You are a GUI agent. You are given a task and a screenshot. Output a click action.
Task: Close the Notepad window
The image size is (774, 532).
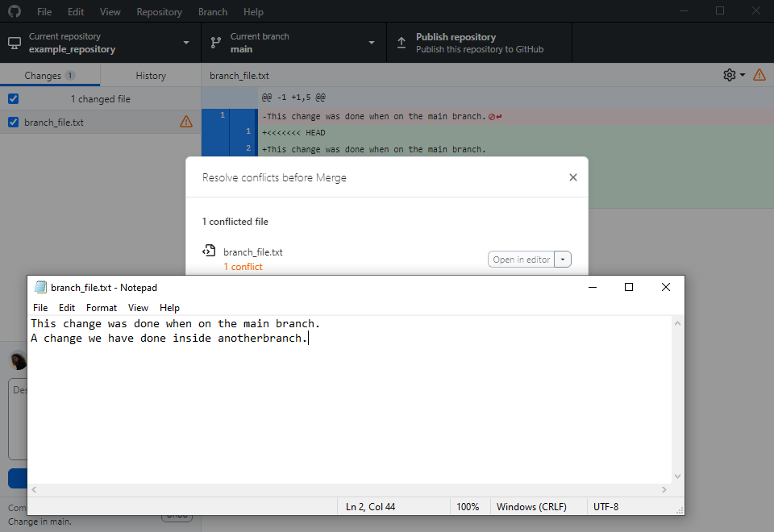tap(666, 287)
